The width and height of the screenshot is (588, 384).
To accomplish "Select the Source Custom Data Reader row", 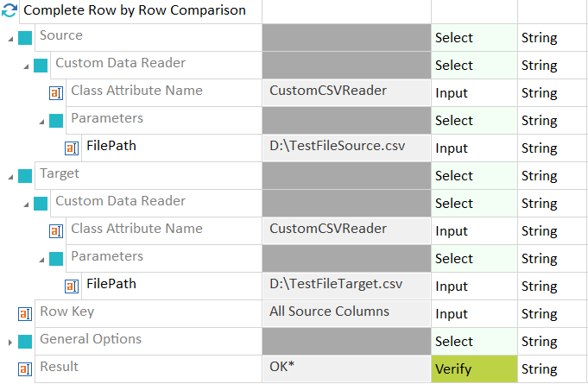I will point(120,64).
